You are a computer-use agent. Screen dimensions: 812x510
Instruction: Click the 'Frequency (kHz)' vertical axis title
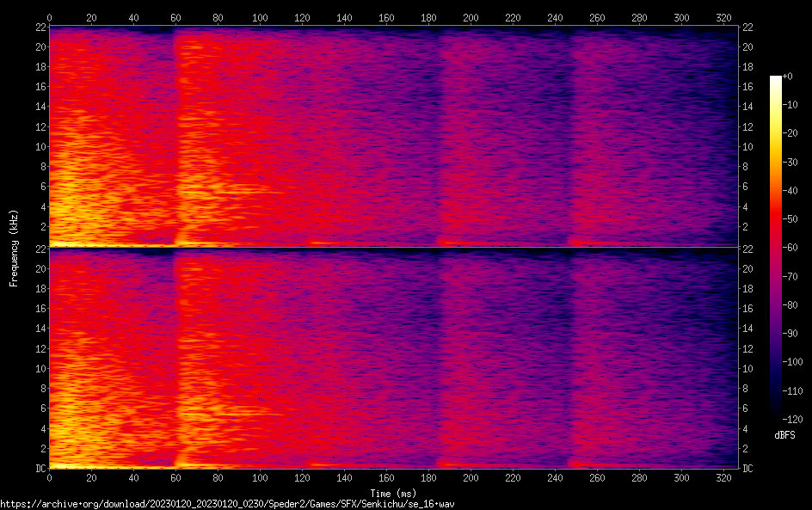pos(14,248)
